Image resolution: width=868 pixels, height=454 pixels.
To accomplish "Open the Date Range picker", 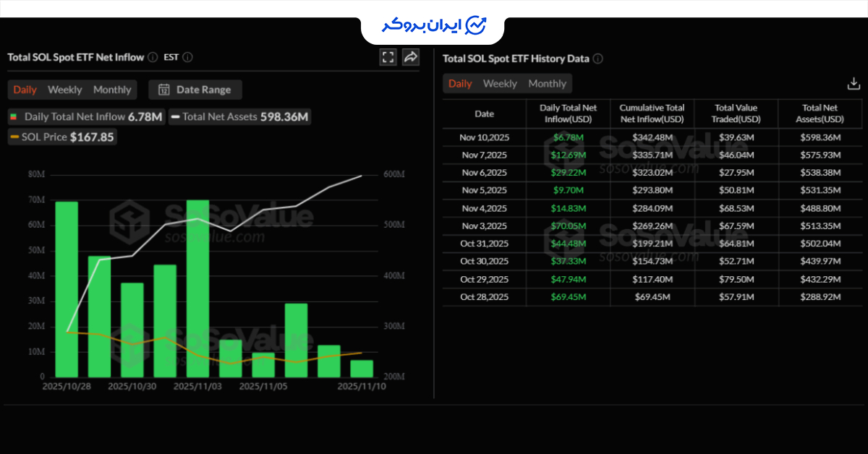I will [x=195, y=90].
